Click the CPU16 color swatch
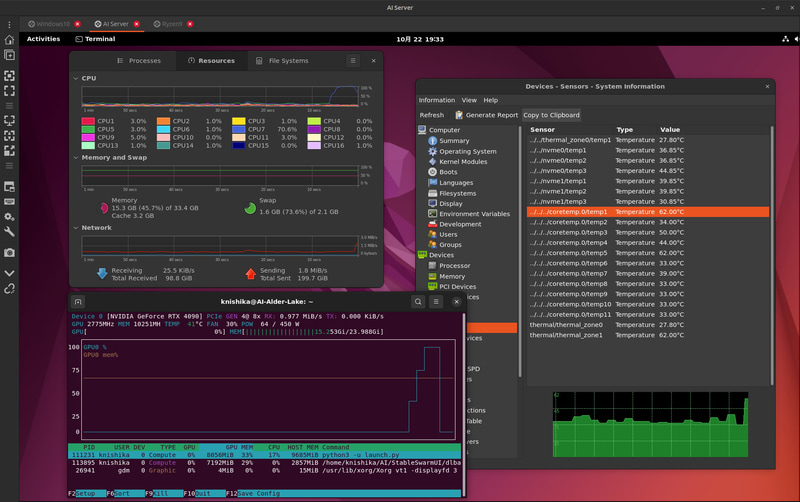This screenshot has width=800, height=502. click(x=314, y=146)
